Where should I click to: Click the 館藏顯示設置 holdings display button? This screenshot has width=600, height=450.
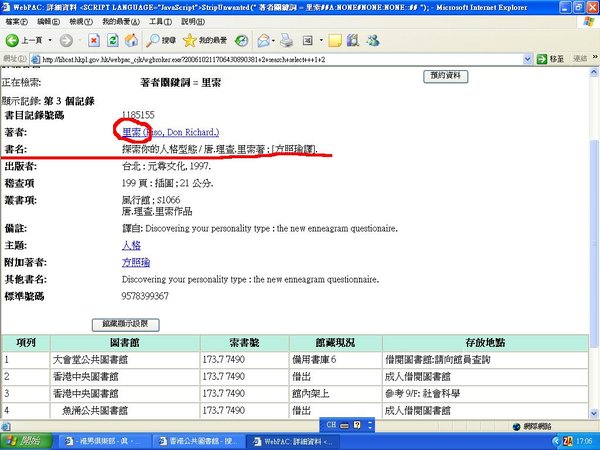point(125,324)
